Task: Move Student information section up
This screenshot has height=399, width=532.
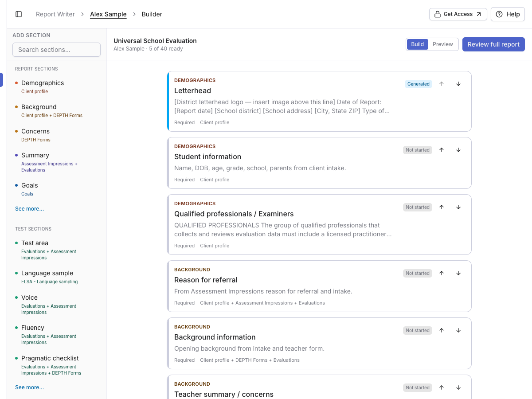Action: point(442,150)
